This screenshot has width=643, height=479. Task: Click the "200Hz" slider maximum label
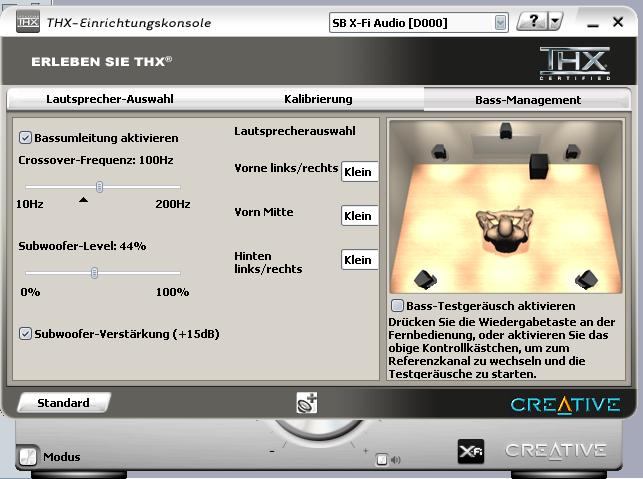click(x=173, y=204)
